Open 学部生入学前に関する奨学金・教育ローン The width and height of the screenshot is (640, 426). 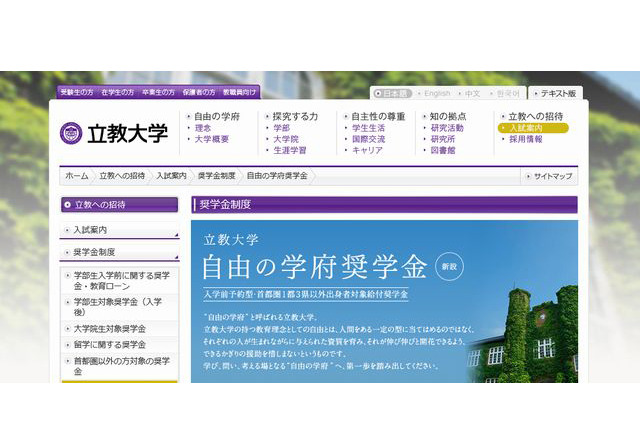tap(120, 281)
